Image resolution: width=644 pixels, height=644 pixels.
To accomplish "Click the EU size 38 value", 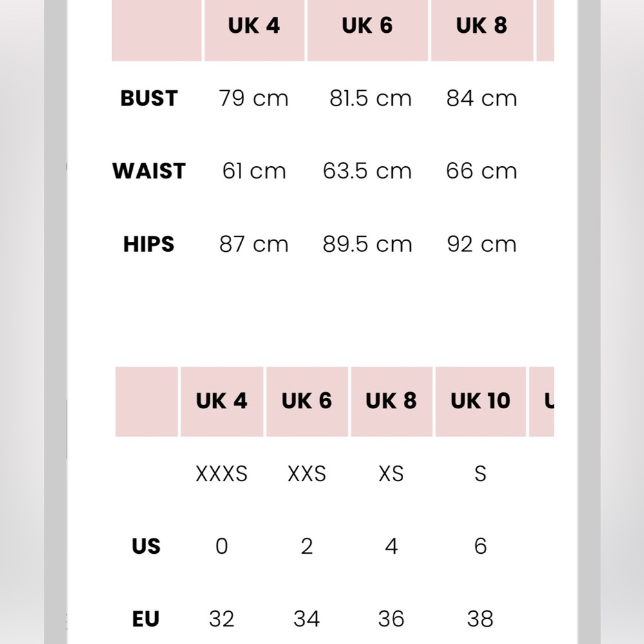I will [x=480, y=619].
